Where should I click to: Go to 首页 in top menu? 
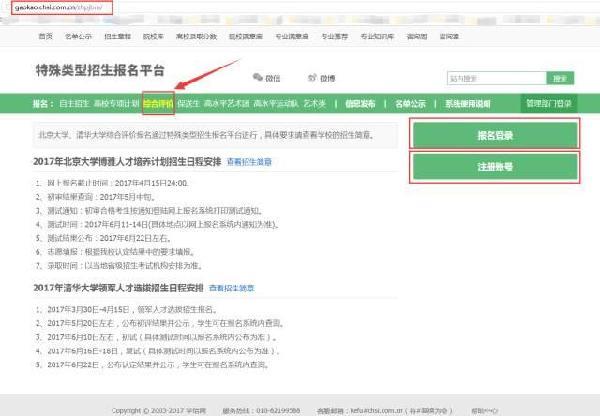[45, 35]
